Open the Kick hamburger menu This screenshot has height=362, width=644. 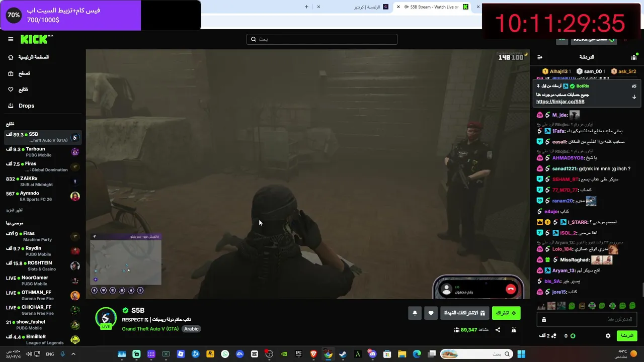tap(11, 39)
